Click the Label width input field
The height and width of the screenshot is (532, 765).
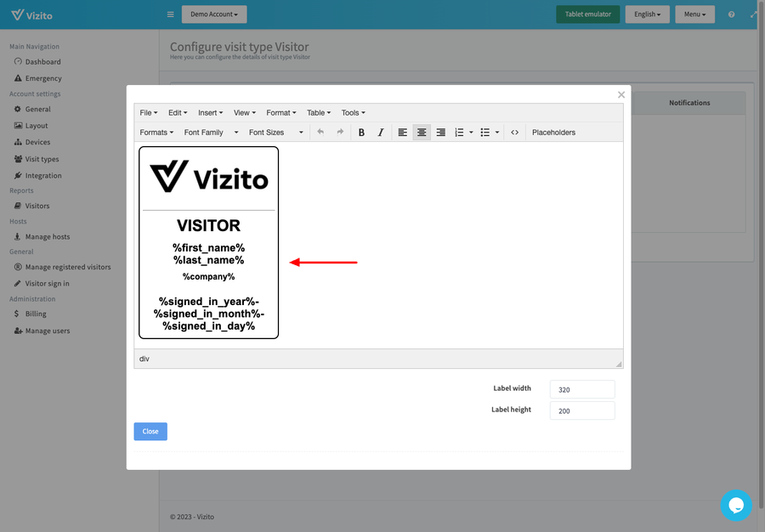tap(581, 389)
